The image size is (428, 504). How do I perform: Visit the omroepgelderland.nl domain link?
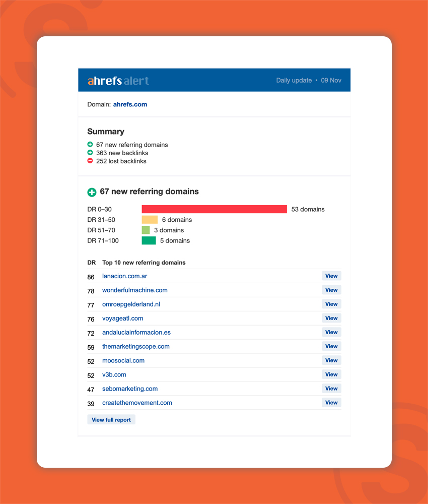pos(131,304)
